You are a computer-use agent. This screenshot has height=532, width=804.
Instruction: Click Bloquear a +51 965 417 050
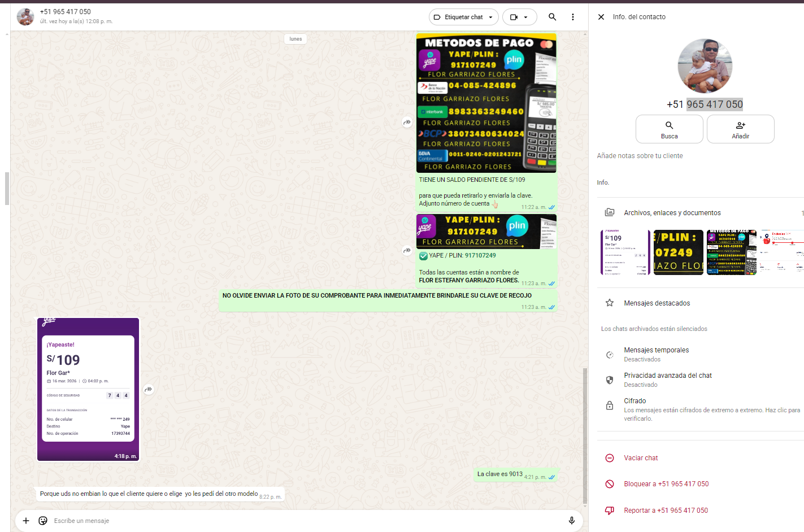[x=666, y=484]
